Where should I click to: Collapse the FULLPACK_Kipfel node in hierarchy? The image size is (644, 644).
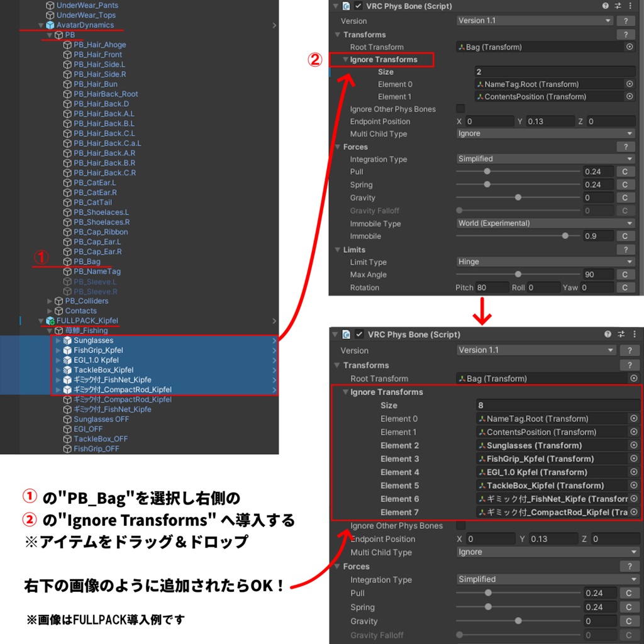(x=41, y=320)
